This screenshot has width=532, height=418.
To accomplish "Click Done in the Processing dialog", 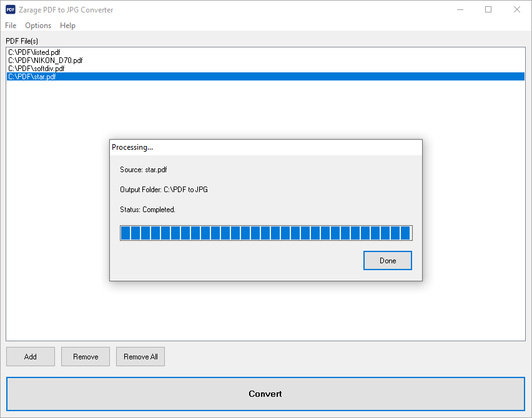I will 388,260.
